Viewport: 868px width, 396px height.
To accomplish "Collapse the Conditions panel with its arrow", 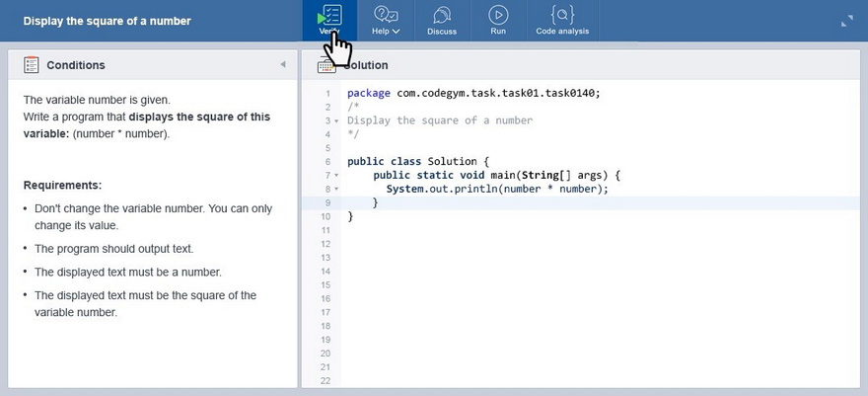I will click(x=283, y=65).
